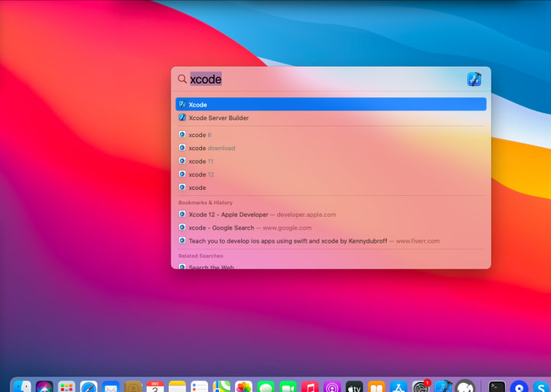
Task: Open Photos from the Dock
Action: (x=244, y=387)
